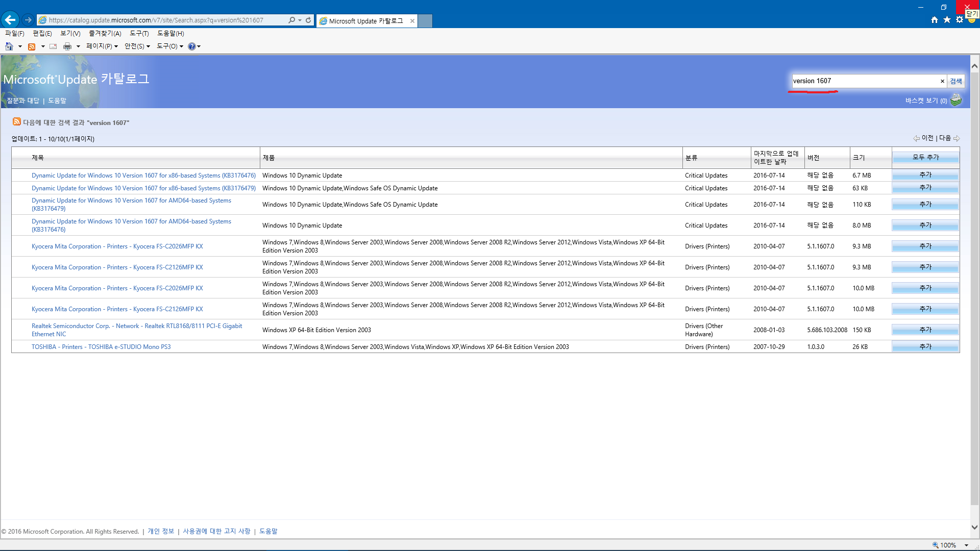Open browser tools gear icon
Image resolution: width=980 pixels, height=551 pixels.
coord(960,19)
